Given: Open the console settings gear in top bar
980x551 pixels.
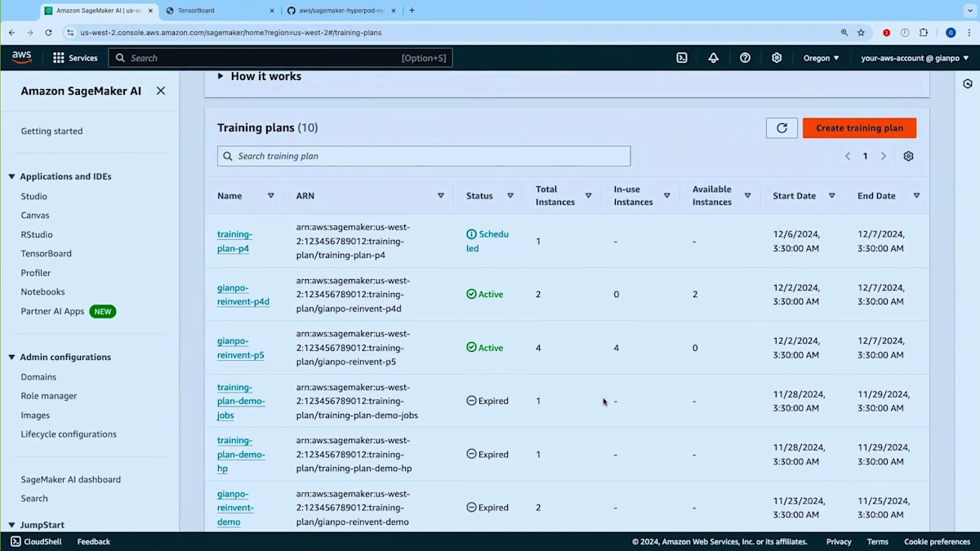Looking at the screenshot, I should pyautogui.click(x=777, y=58).
